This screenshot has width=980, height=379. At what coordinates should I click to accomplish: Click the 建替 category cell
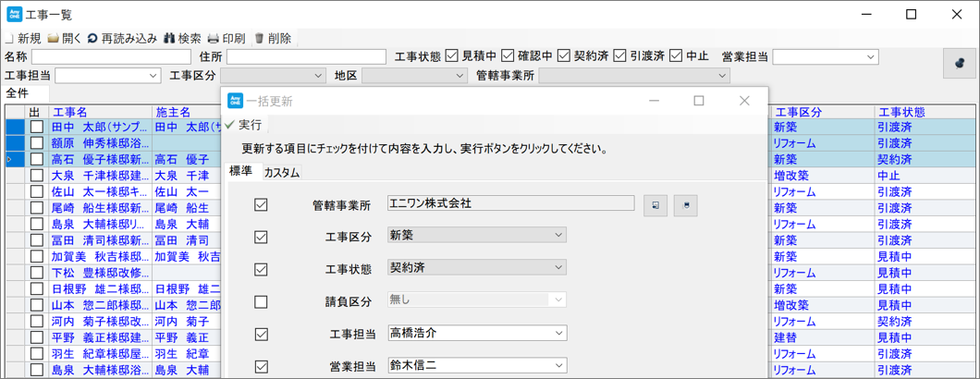(x=823, y=338)
